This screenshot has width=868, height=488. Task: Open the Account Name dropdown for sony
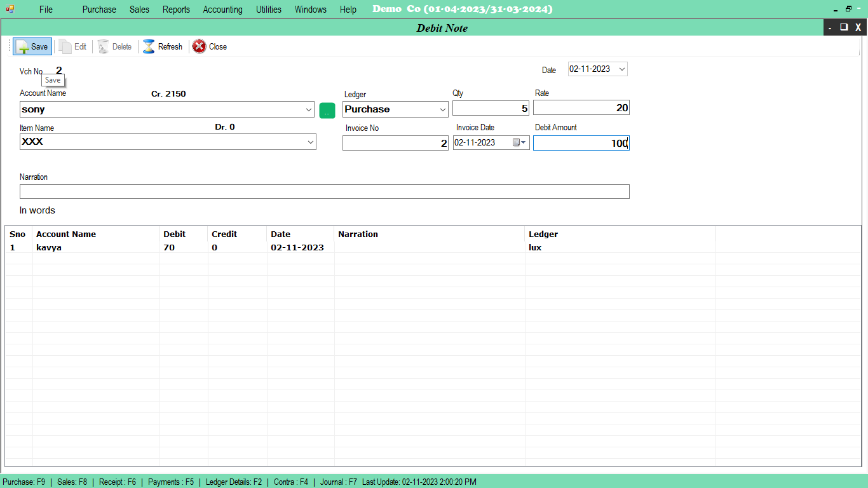308,109
